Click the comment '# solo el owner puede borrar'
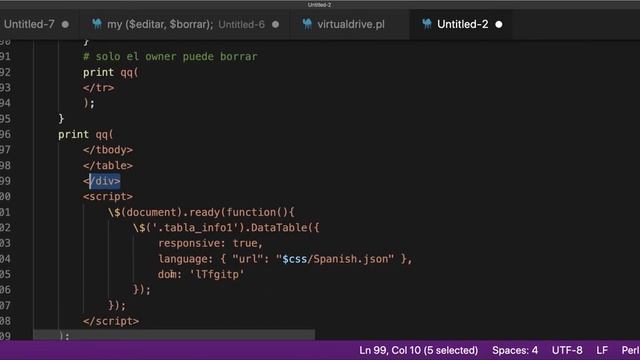This screenshot has width=640, height=360. tap(170, 56)
